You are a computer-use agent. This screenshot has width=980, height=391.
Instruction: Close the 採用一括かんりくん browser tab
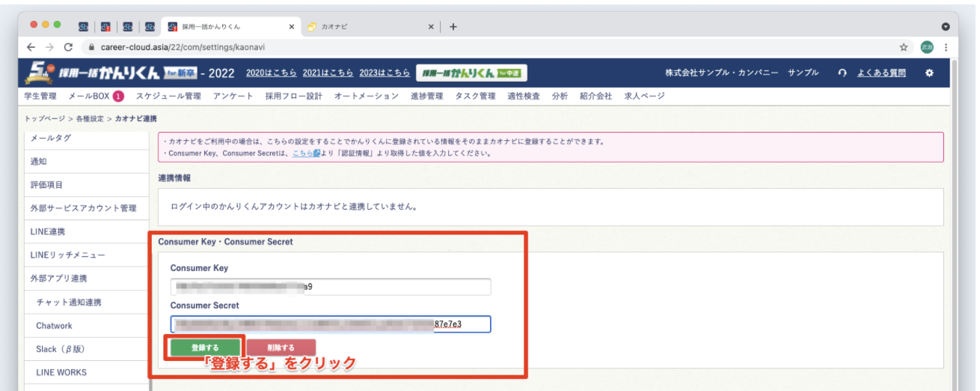pos(291,26)
